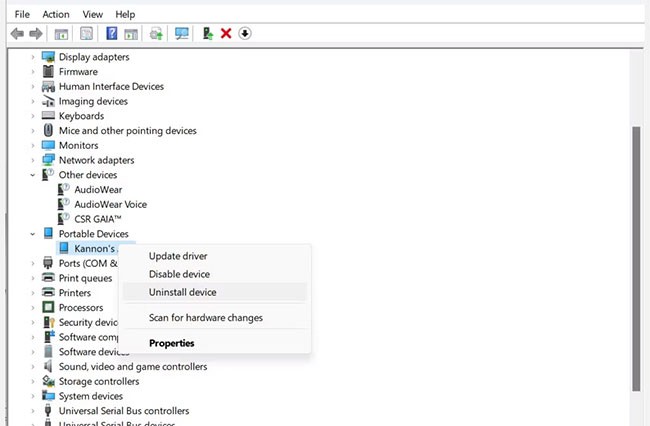The width and height of the screenshot is (650, 426).
Task: Click the Back arrow toolbar icon
Action: 17,34
